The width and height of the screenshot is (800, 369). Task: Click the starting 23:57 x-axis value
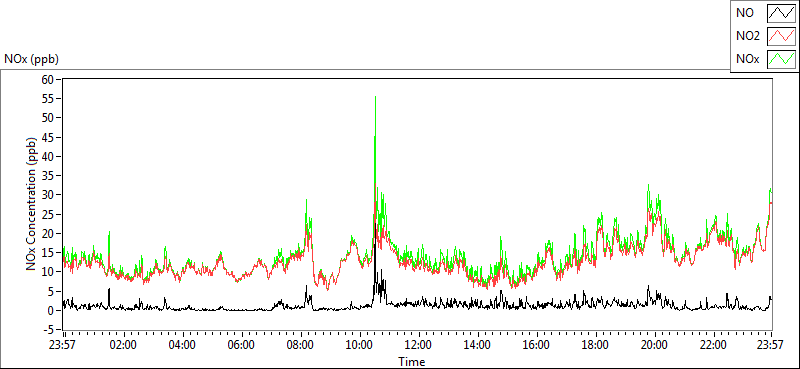click(x=62, y=344)
